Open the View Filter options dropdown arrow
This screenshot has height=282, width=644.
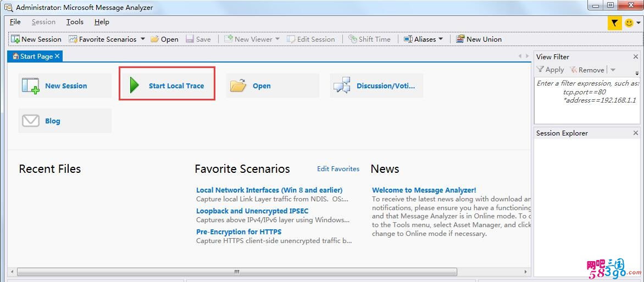(613, 70)
